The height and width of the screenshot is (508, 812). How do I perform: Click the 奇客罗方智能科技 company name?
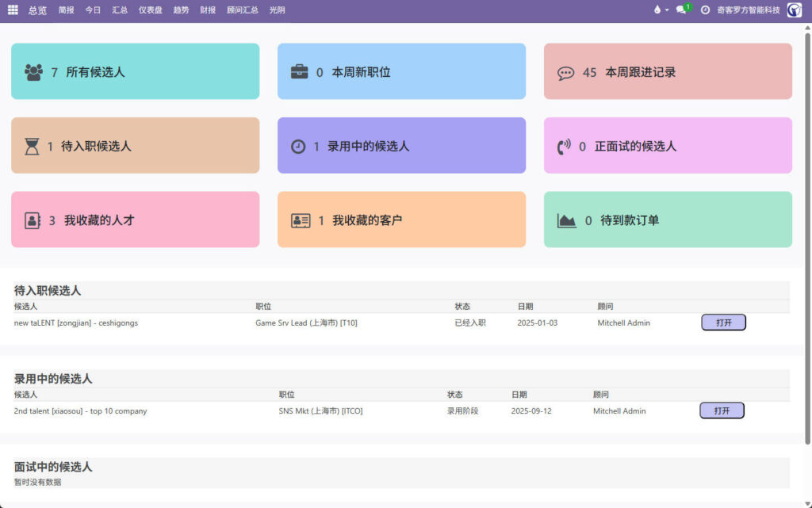tap(750, 10)
